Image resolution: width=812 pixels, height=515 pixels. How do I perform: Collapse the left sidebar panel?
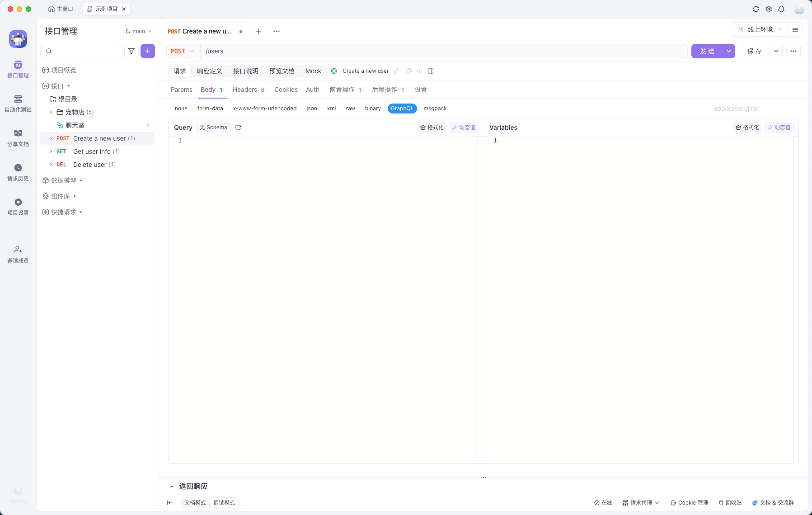170,503
